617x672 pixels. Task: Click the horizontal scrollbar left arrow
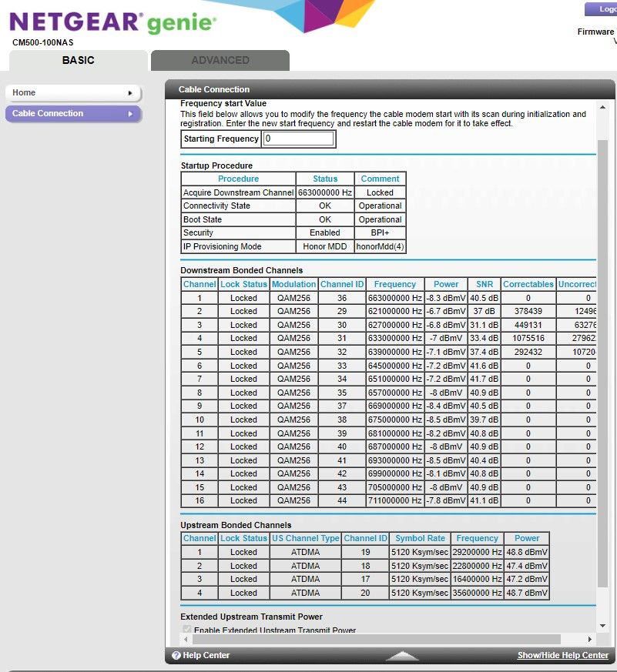point(186,639)
